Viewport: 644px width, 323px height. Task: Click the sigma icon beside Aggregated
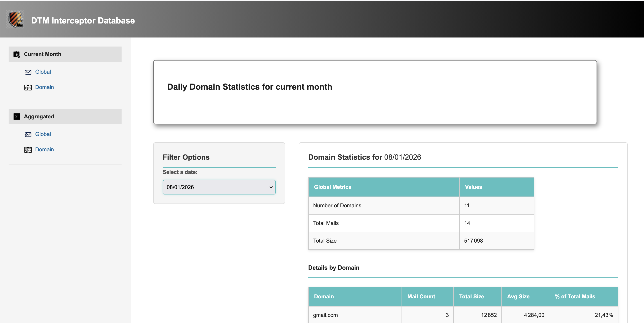pos(16,117)
